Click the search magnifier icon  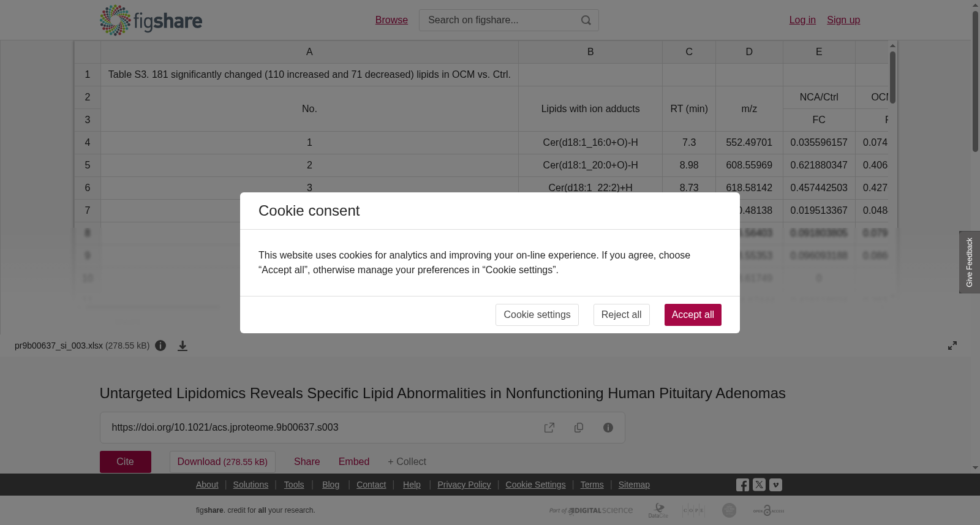(x=586, y=20)
